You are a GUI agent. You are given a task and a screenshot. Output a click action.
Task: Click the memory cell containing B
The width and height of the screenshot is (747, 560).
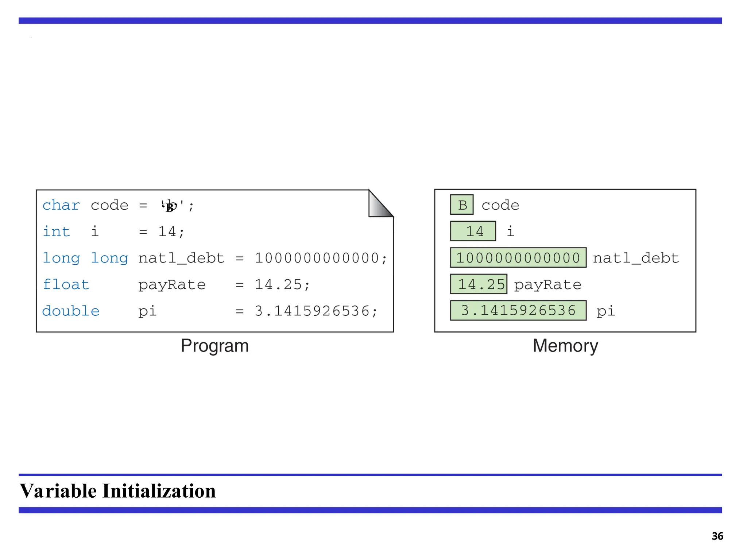coord(462,205)
